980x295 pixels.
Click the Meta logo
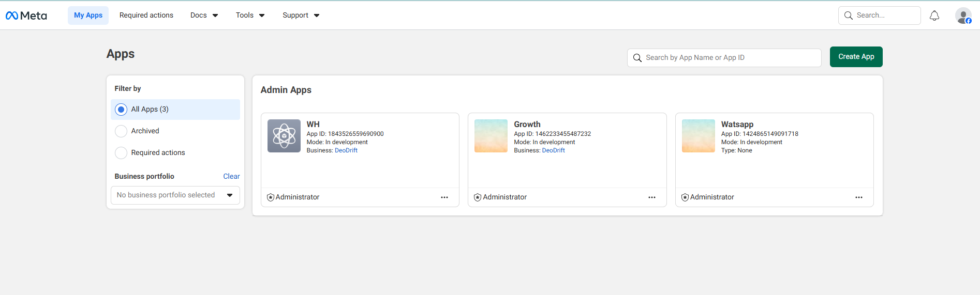(x=26, y=15)
